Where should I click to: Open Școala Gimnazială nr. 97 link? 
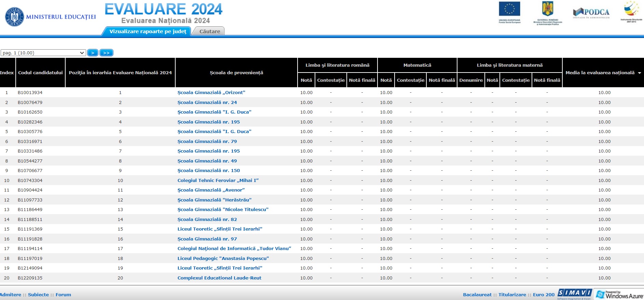point(207,239)
